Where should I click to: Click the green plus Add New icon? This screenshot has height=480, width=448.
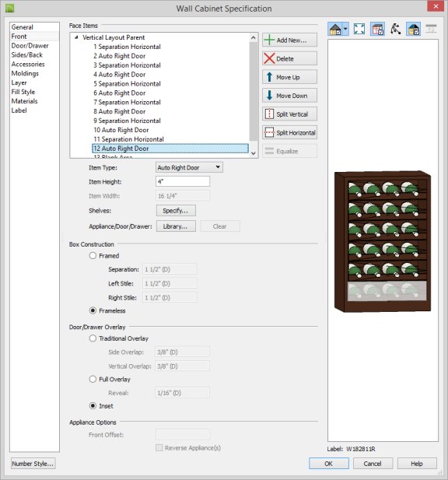tap(269, 40)
